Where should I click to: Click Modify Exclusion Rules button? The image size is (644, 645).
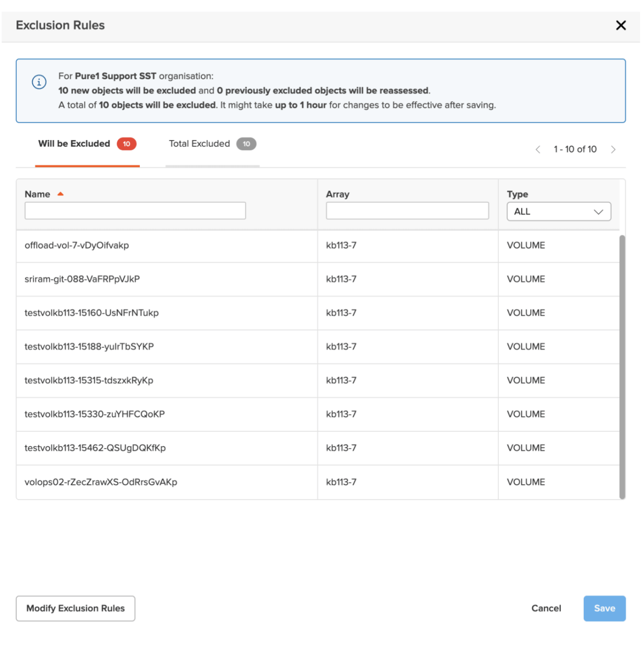tap(75, 608)
